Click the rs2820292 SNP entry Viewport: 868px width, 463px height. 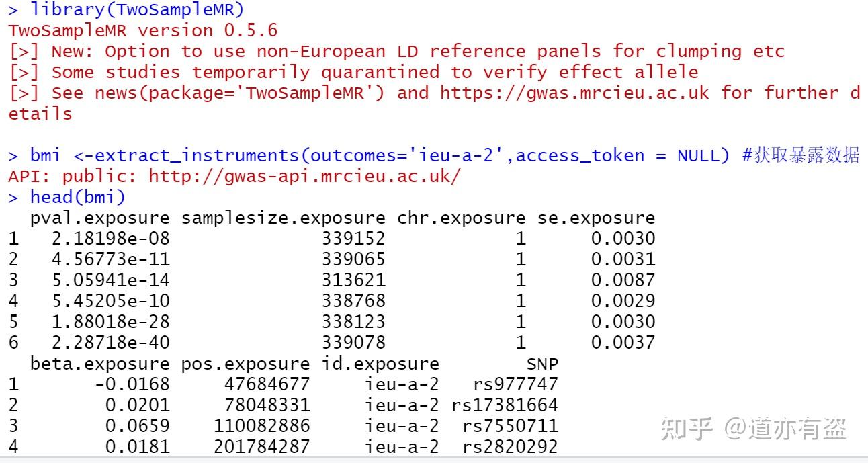click(509, 448)
